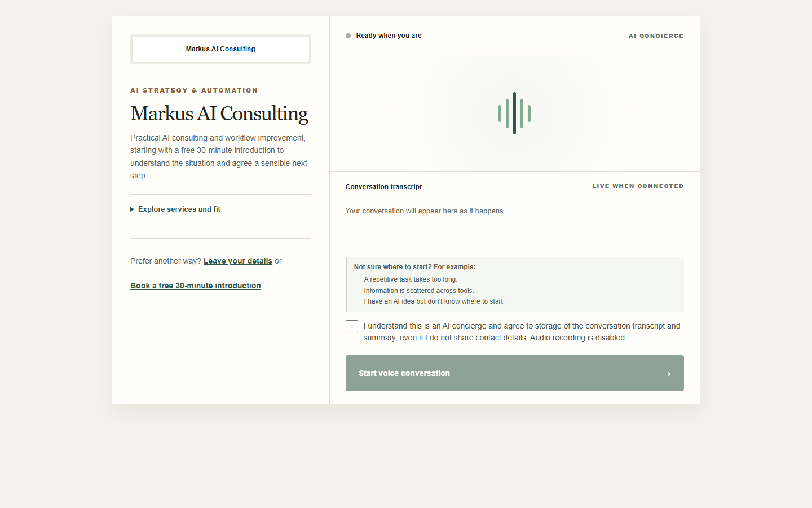This screenshot has width=812, height=508.
Task: Expand Explore services and fit
Action: [x=175, y=209]
